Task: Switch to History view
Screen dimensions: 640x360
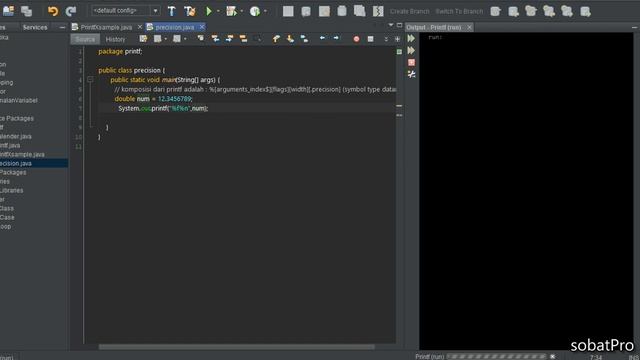Action: 116,40
